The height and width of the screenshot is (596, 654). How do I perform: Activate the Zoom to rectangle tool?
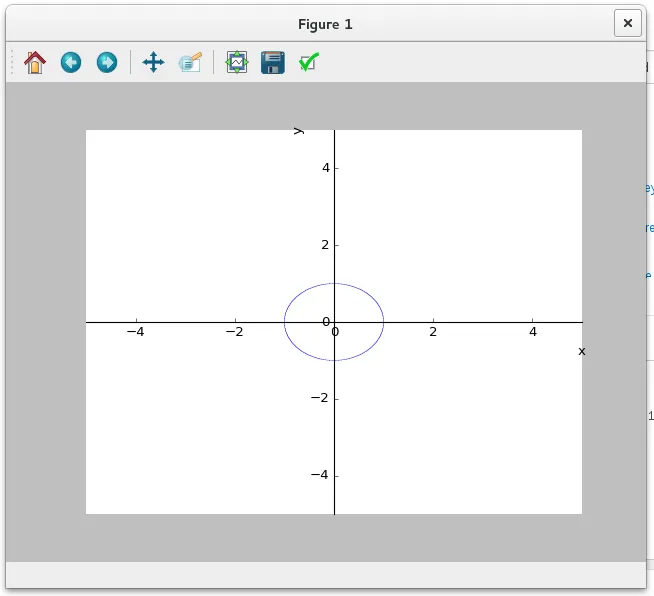pos(190,63)
